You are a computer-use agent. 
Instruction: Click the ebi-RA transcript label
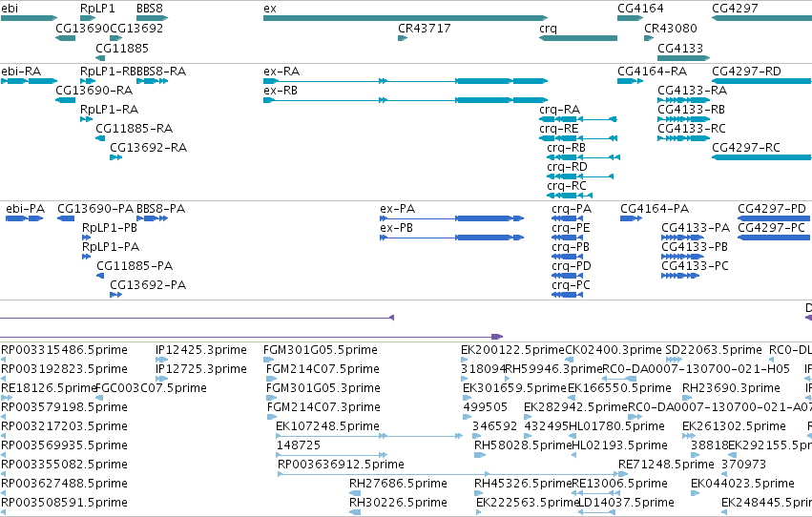click(x=21, y=71)
